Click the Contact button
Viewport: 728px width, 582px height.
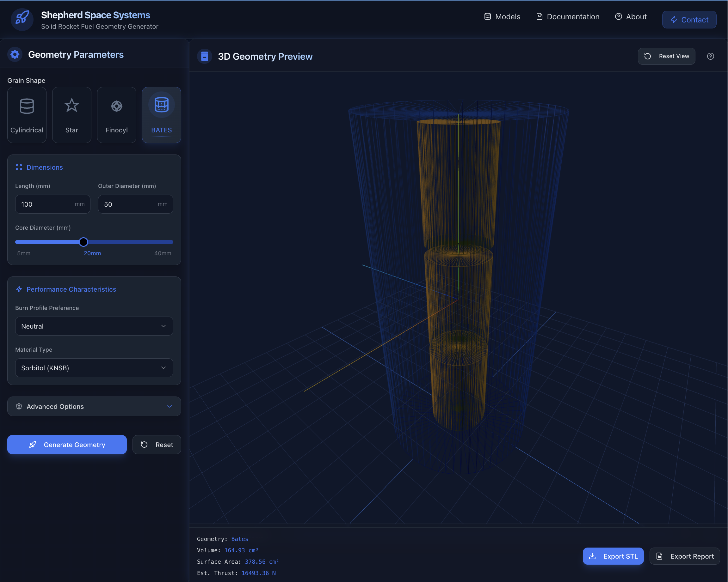689,19
